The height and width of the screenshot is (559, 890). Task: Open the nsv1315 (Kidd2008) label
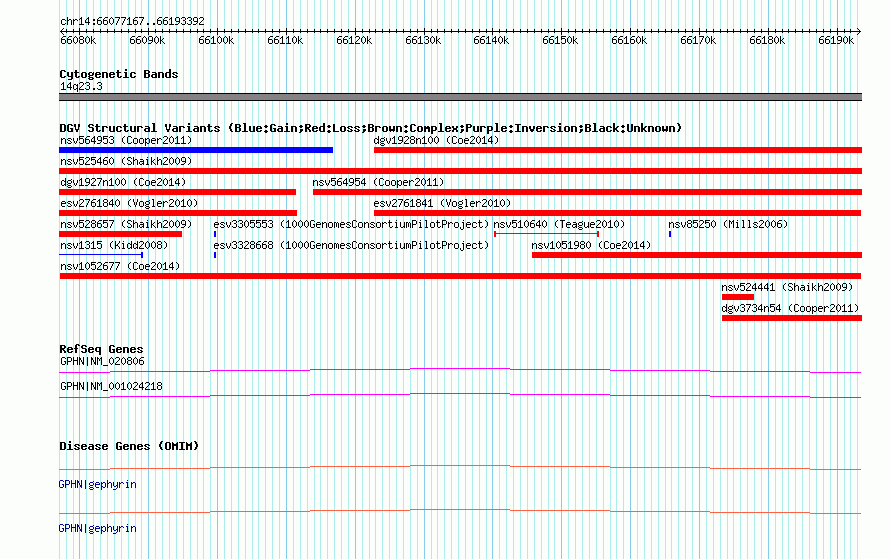114,245
